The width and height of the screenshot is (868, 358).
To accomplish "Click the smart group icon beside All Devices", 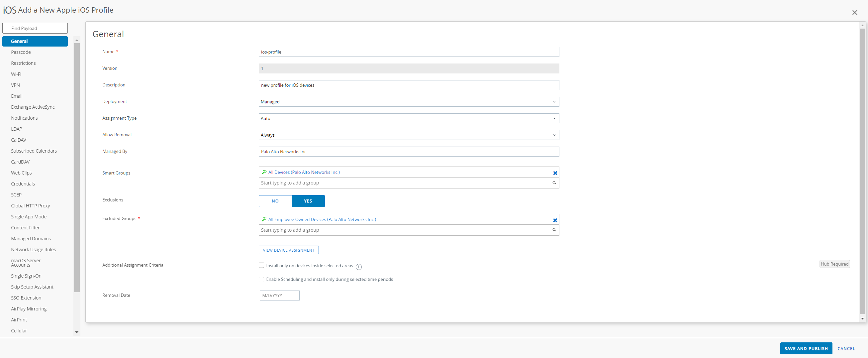I will pos(264,172).
